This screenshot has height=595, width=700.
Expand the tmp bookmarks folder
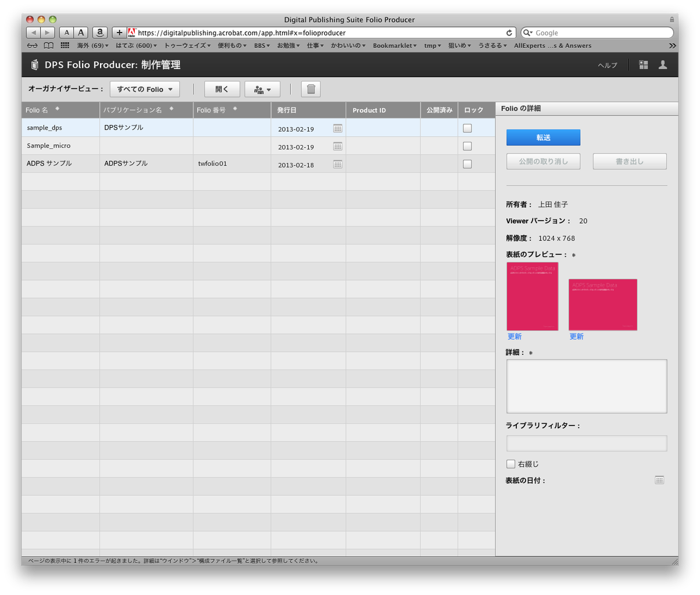(433, 45)
